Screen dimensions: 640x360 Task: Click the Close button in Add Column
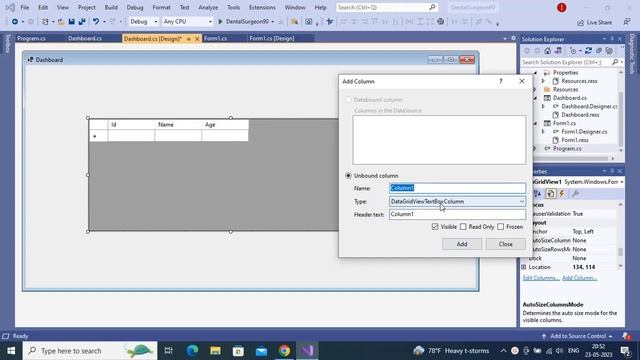[505, 244]
